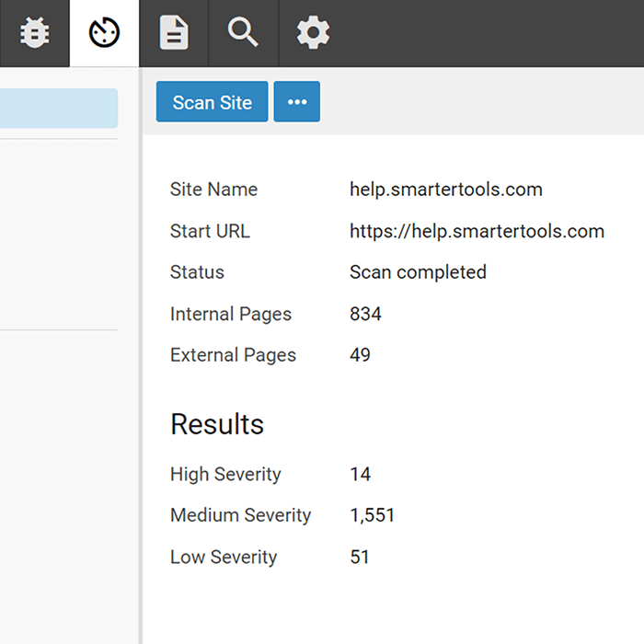
Task: Click the External Pages count 49
Action: pyautogui.click(x=360, y=355)
